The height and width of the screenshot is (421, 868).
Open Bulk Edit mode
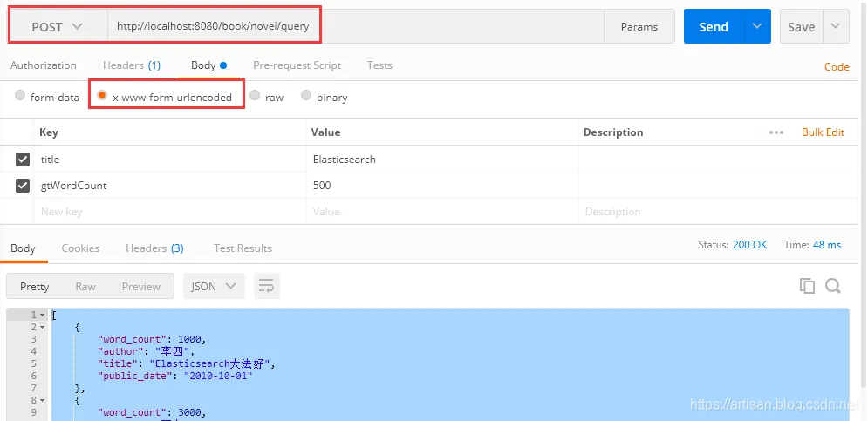pos(824,132)
